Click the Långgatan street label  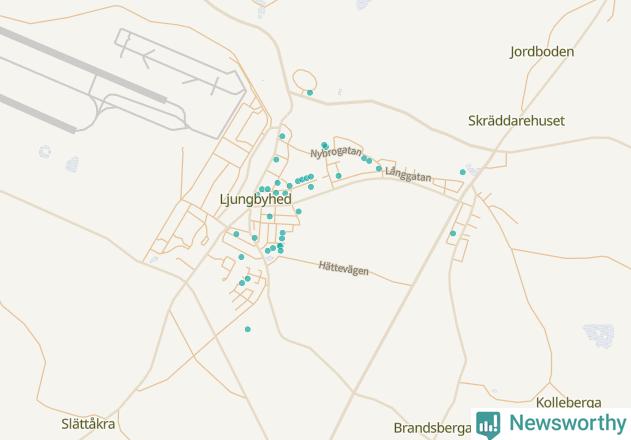408,174
